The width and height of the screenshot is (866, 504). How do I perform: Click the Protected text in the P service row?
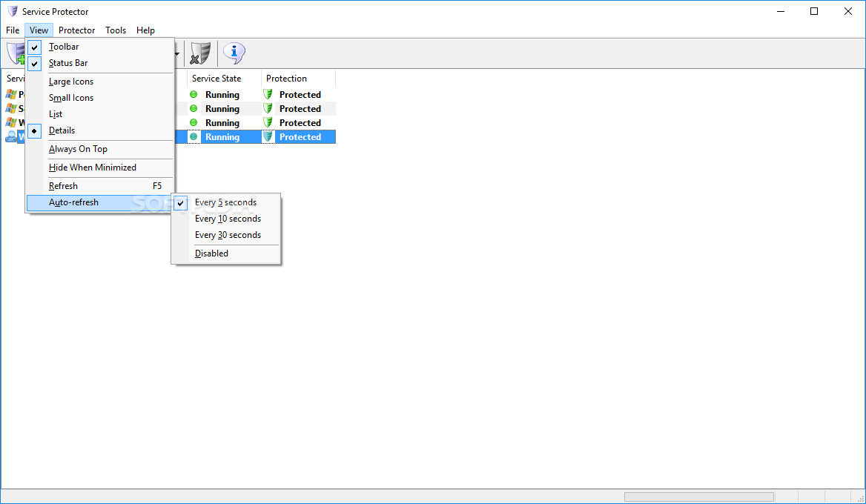pos(300,95)
